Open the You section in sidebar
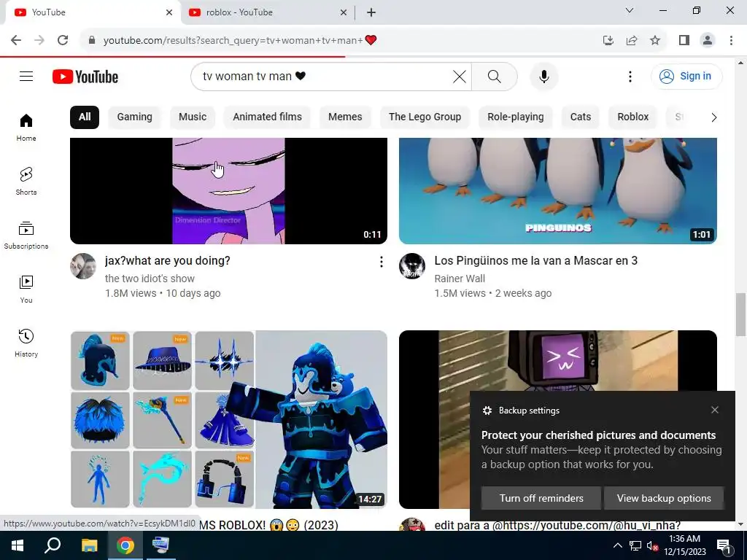 click(26, 289)
